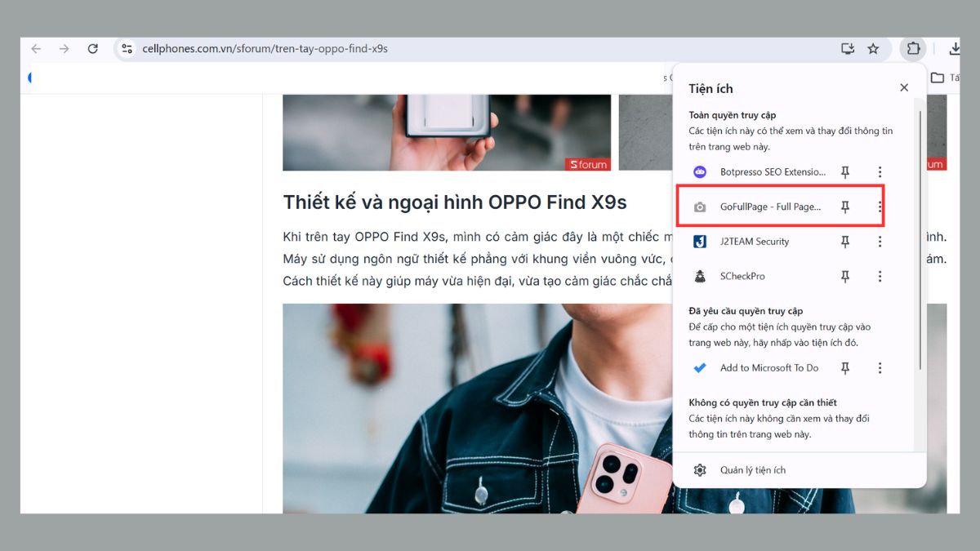This screenshot has height=551, width=980.
Task: Bookmark this page with the star
Action: point(873,49)
